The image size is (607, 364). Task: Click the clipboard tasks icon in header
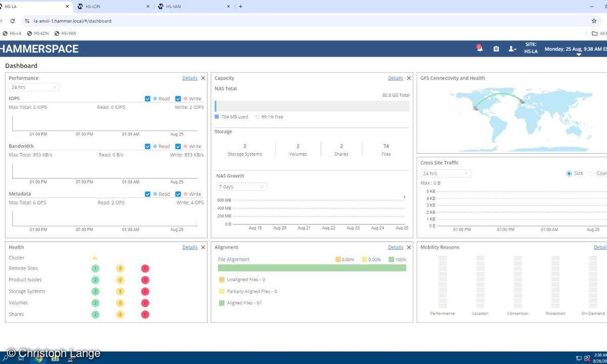point(496,49)
